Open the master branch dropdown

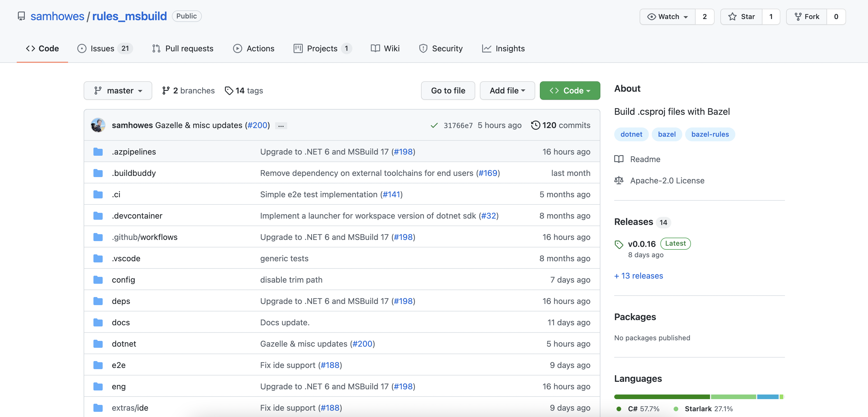pos(118,91)
